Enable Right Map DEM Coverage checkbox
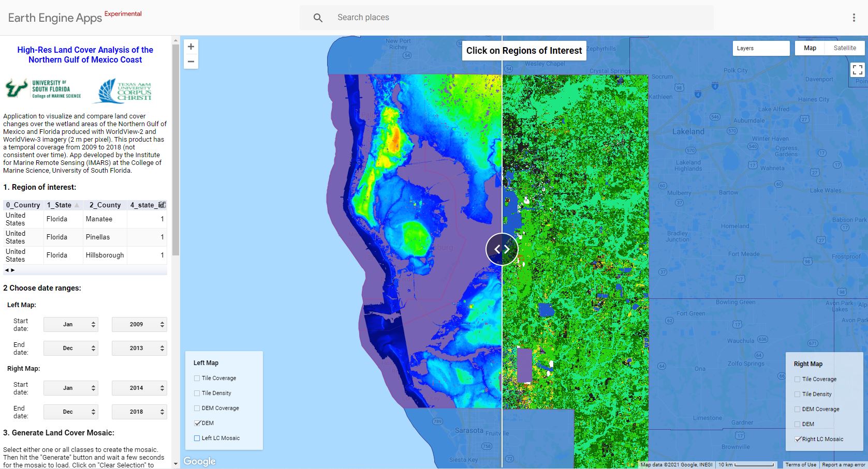The height and width of the screenshot is (469, 868). tap(797, 410)
